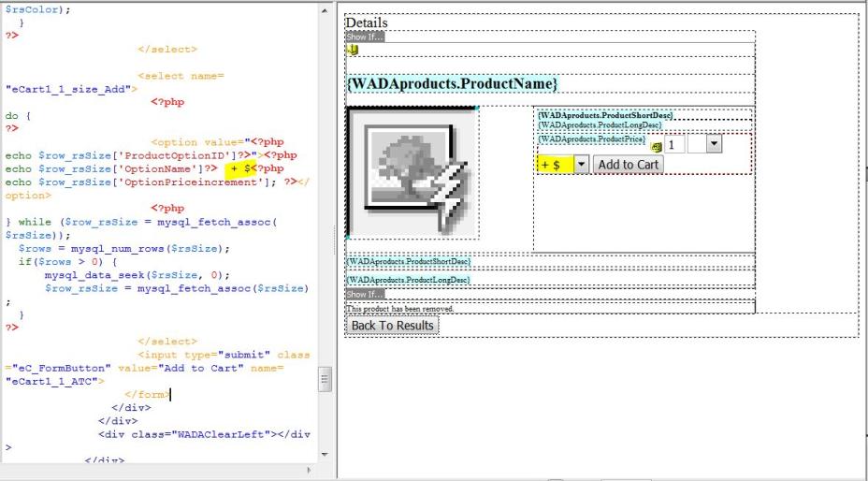Select bold {WADAproducts.ProductShortDesc} placeholder beside the image

point(605,114)
